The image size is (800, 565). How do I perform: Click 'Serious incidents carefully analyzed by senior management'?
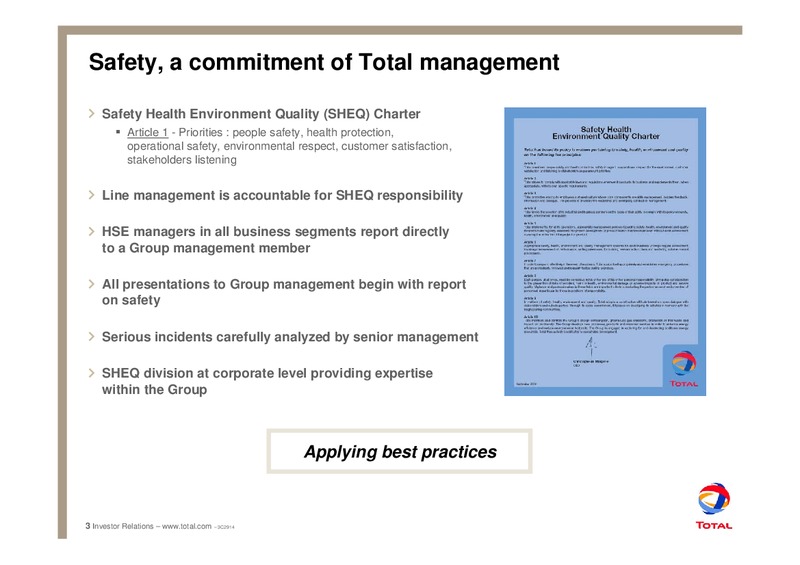click(x=290, y=337)
